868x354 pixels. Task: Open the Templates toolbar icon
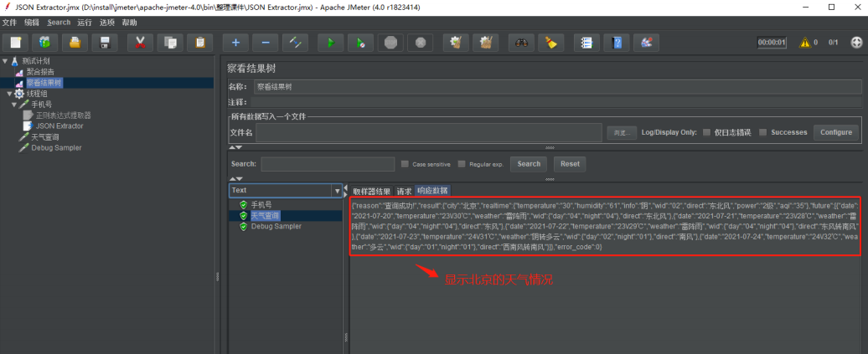pyautogui.click(x=45, y=43)
